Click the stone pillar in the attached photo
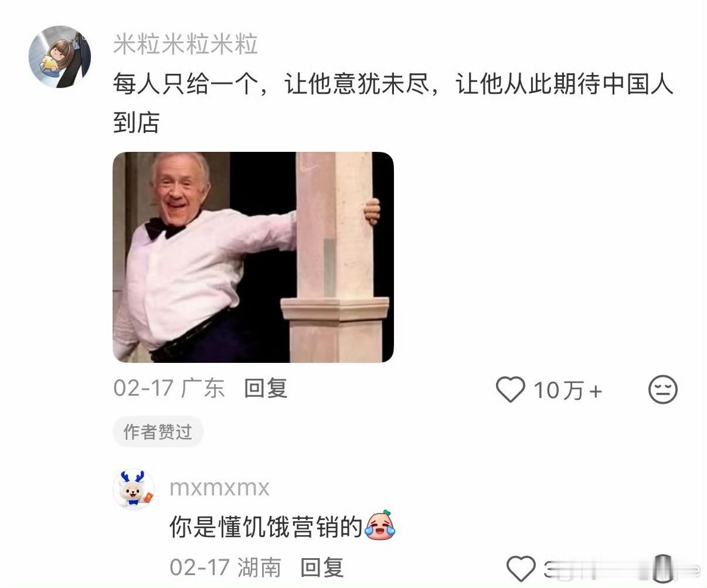This screenshot has height=588, width=707. [x=335, y=257]
